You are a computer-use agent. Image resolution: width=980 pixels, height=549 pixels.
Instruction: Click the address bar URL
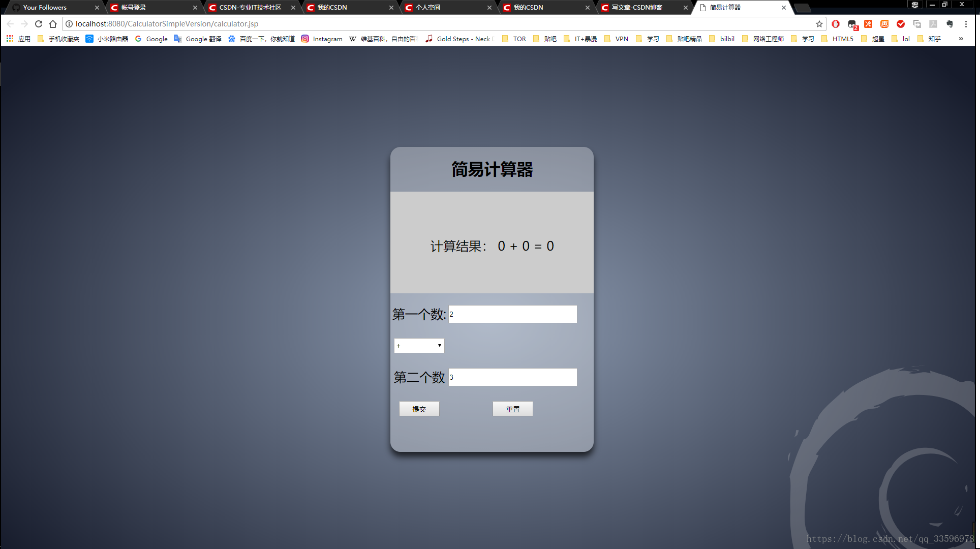[167, 24]
